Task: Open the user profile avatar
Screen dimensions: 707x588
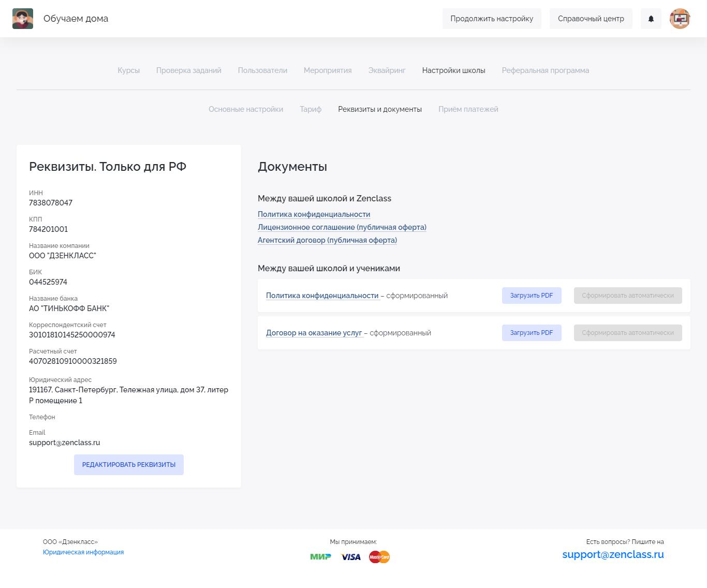Action: [x=680, y=19]
